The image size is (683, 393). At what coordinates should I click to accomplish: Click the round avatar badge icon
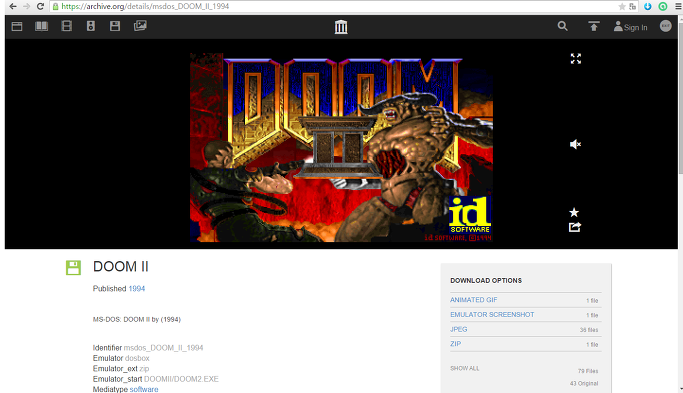click(666, 26)
